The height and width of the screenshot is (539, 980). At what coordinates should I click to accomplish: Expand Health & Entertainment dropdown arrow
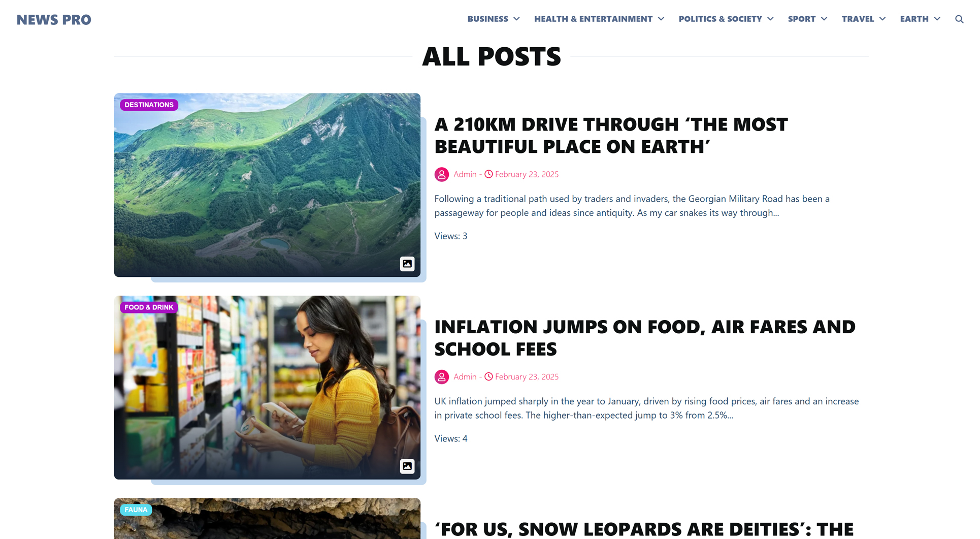tap(661, 19)
